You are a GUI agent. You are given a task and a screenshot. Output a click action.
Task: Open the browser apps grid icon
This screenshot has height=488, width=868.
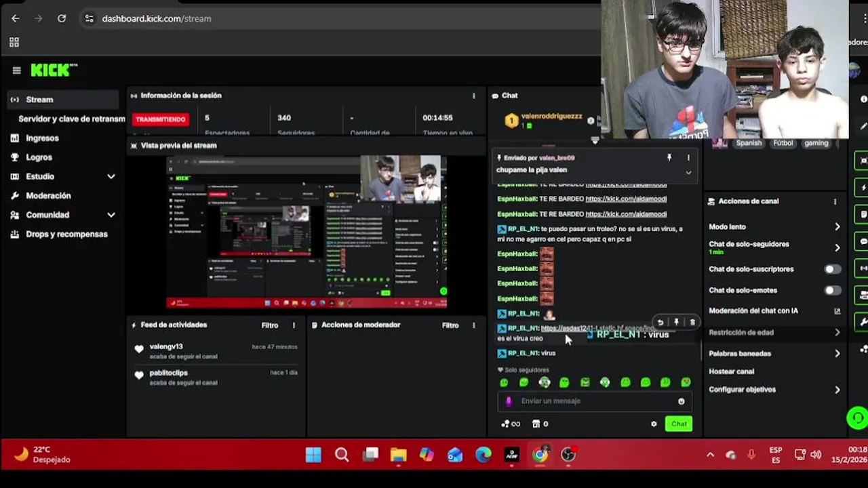tap(14, 42)
